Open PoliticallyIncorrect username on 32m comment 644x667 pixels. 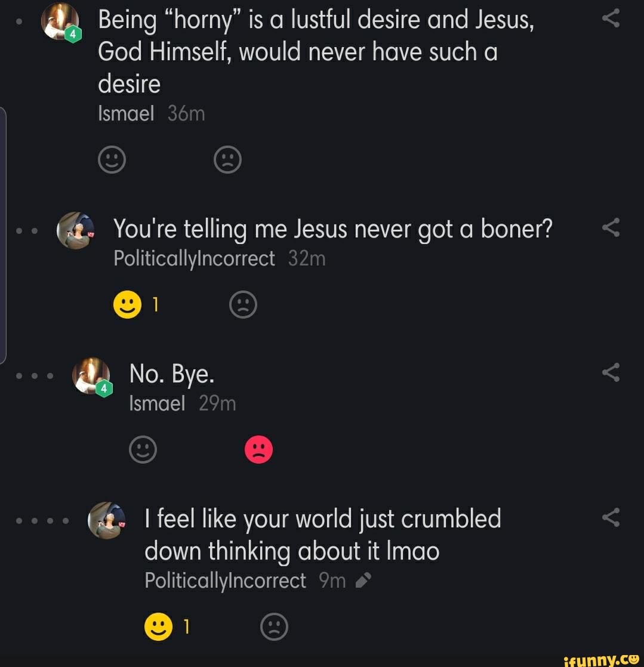(195, 259)
